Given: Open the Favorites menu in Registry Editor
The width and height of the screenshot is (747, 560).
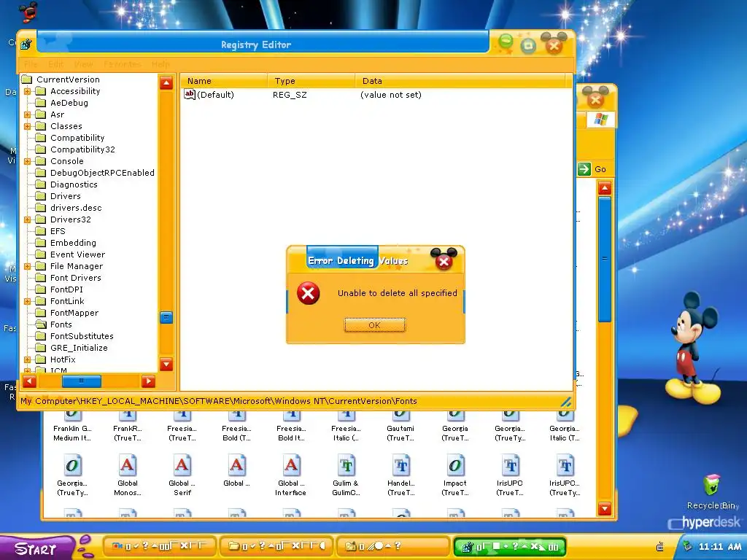Looking at the screenshot, I should click(x=123, y=64).
